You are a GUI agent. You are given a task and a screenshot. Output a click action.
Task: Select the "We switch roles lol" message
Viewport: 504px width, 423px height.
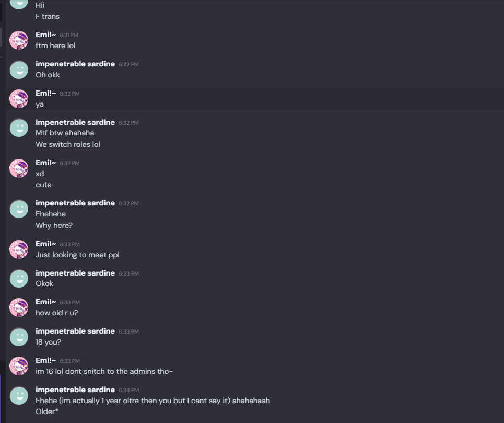tap(68, 144)
